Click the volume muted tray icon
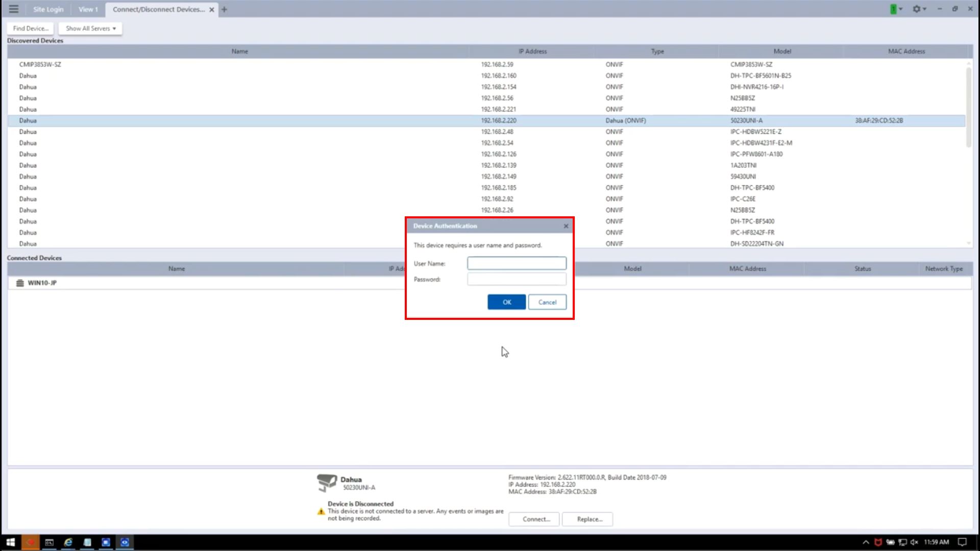The width and height of the screenshot is (980, 551). (x=914, y=542)
